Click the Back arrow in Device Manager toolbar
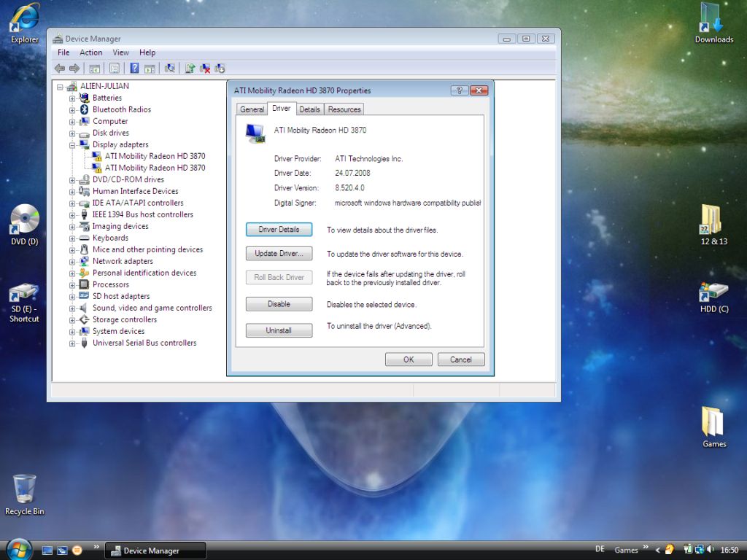 coord(60,69)
